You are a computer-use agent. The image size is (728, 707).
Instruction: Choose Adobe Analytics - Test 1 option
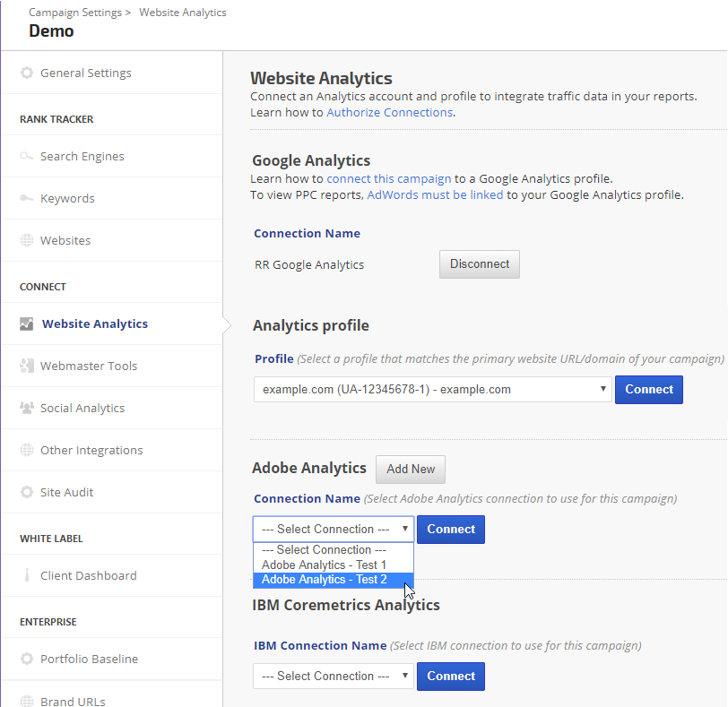[x=325, y=565]
